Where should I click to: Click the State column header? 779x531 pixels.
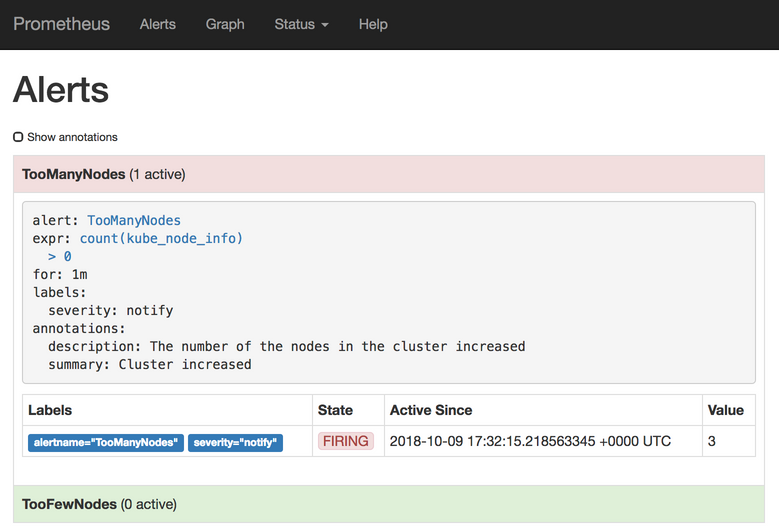pos(335,410)
